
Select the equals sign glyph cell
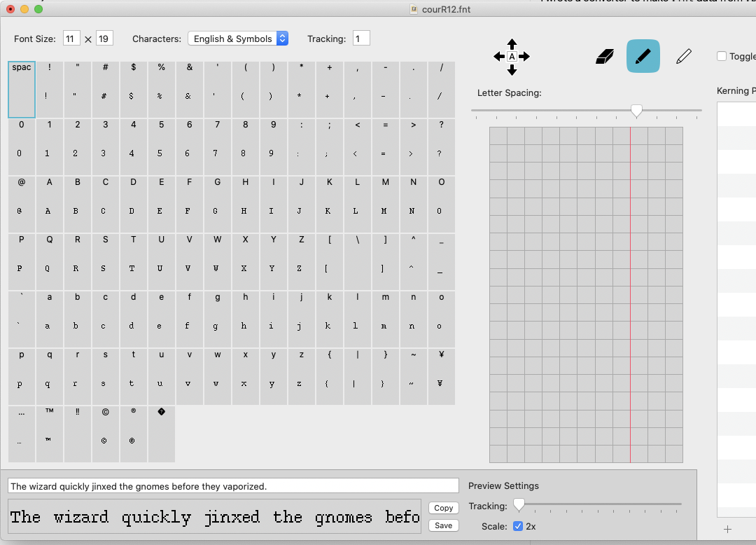click(x=385, y=147)
